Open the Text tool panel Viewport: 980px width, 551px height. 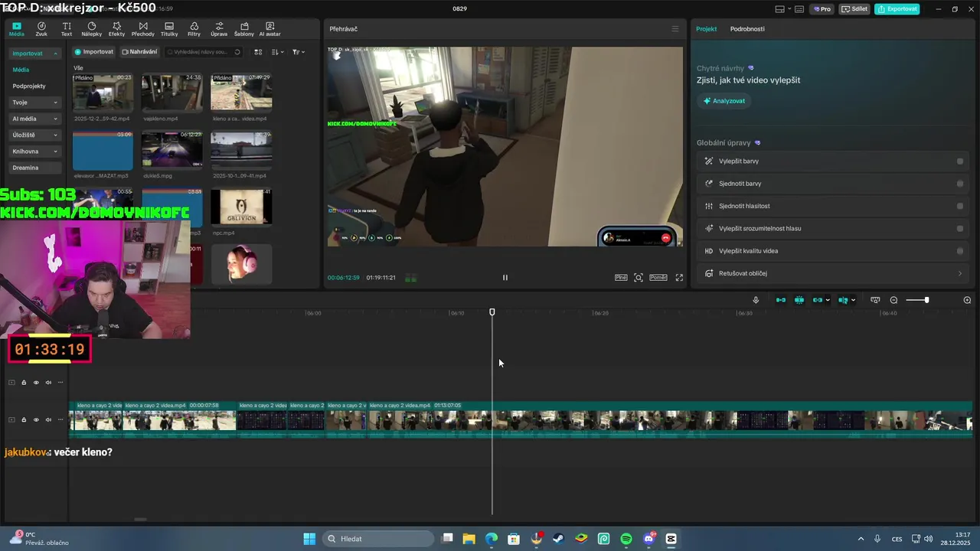[67, 29]
